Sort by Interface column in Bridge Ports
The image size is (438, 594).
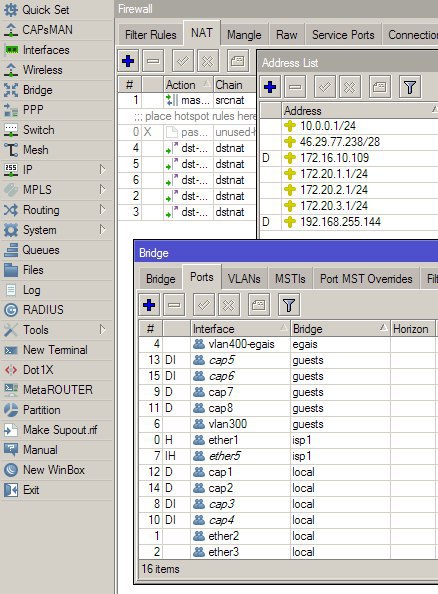coord(240,328)
